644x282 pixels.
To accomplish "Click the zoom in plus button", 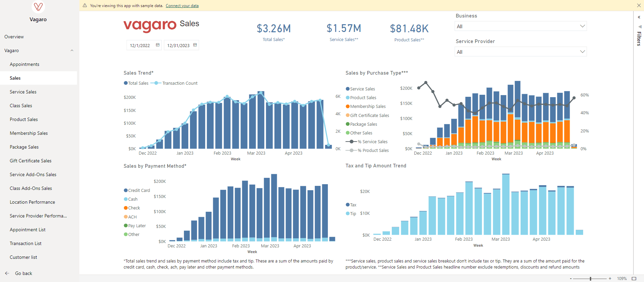I will tap(610, 279).
